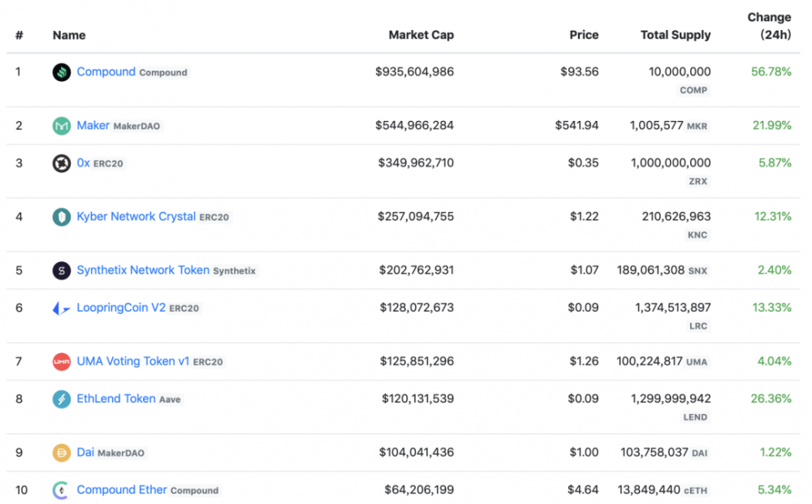Click the EthLend Token logo icon
The image size is (812, 504).
pyautogui.click(x=62, y=399)
